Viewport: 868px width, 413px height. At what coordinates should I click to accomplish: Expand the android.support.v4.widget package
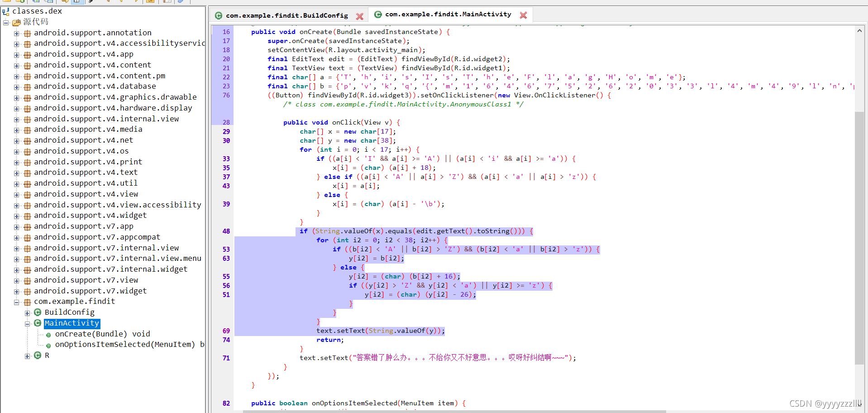pos(16,216)
